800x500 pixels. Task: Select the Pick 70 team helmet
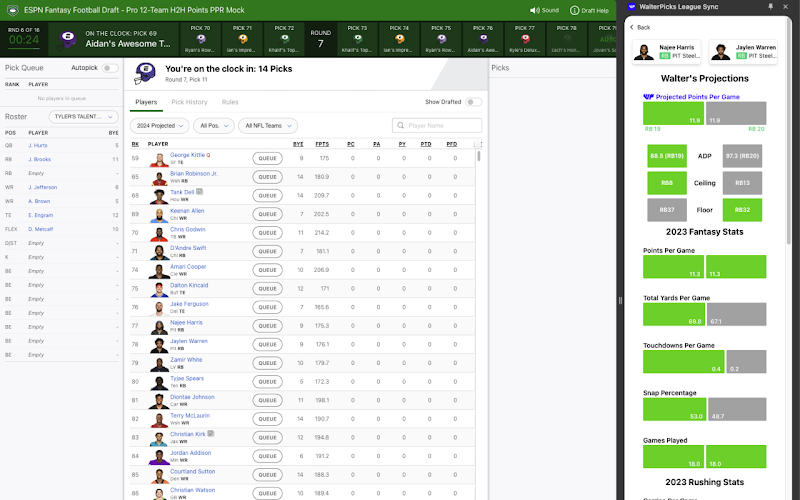coord(201,39)
